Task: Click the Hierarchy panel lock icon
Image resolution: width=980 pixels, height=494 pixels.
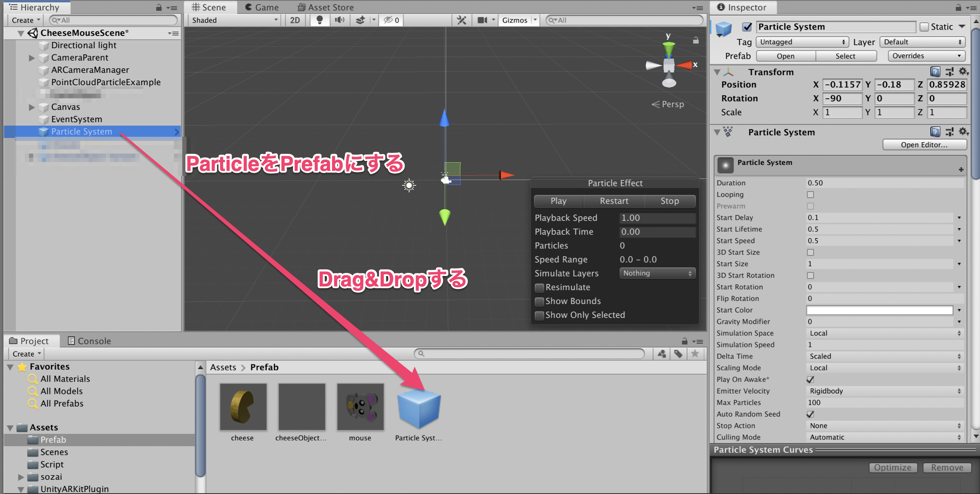Action: click(159, 7)
